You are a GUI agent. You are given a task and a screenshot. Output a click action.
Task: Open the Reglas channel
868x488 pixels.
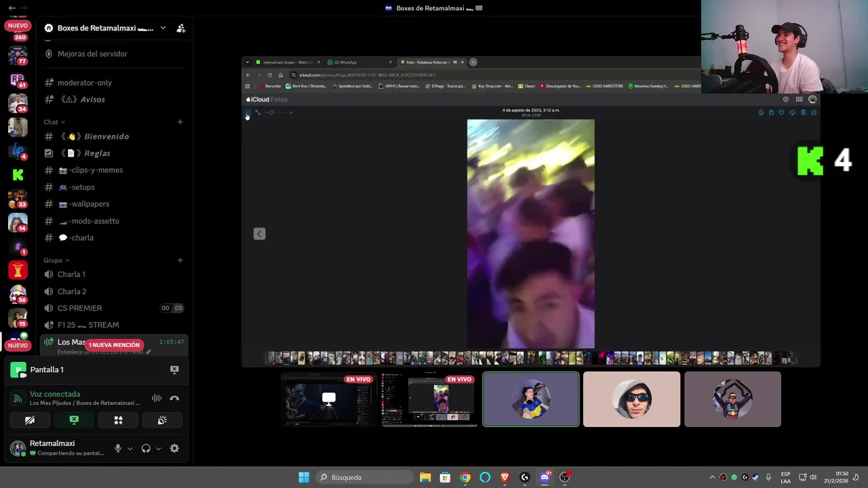tap(97, 153)
